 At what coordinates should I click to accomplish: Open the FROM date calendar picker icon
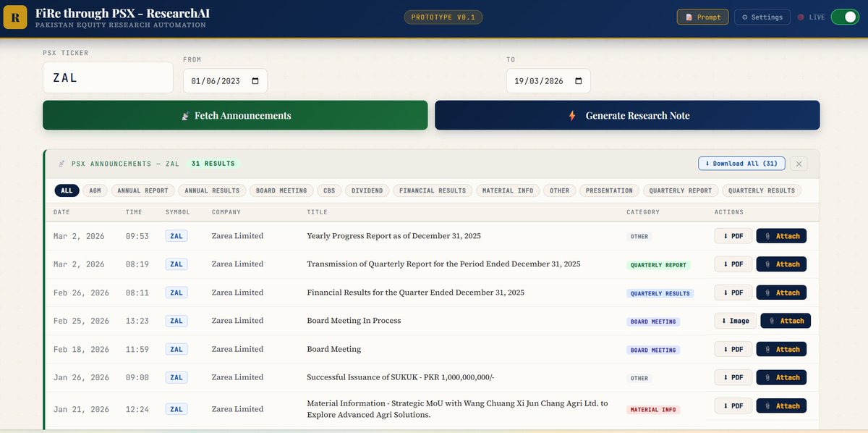click(x=255, y=81)
